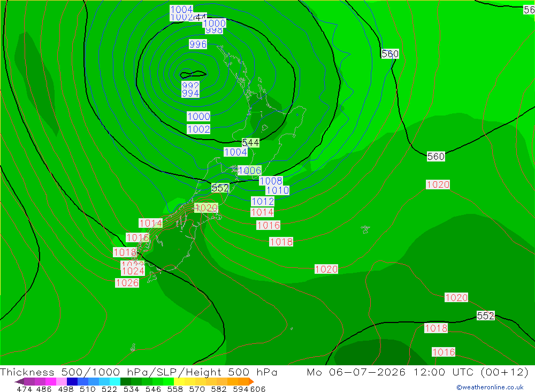Select the date text Mo 06-07-2026 12:00 UTC

click(x=392, y=372)
